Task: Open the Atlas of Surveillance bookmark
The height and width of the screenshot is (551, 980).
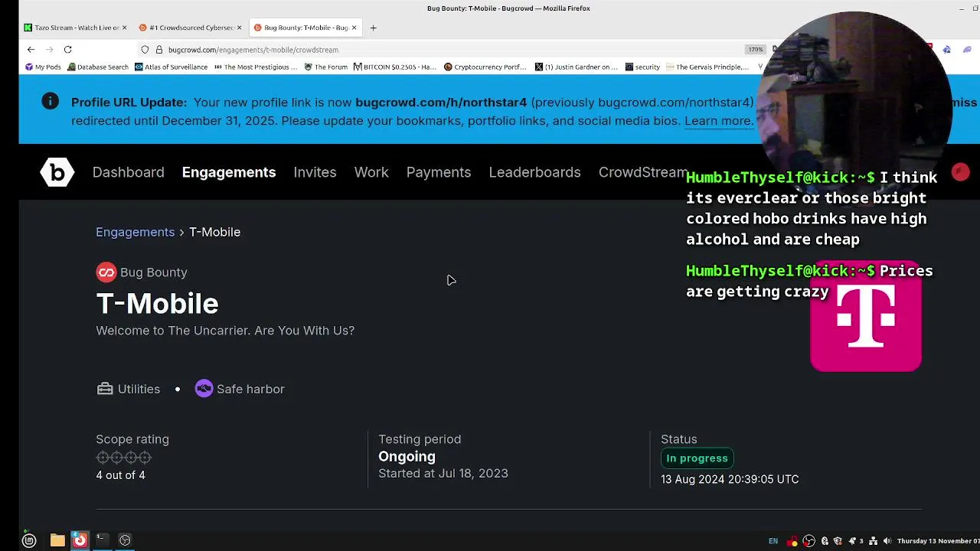Action: pyautogui.click(x=171, y=67)
